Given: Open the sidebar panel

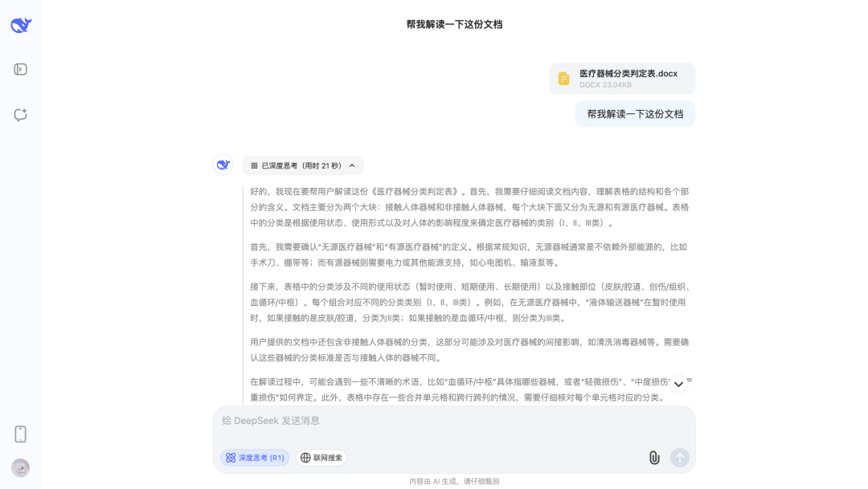Looking at the screenshot, I should click(21, 69).
